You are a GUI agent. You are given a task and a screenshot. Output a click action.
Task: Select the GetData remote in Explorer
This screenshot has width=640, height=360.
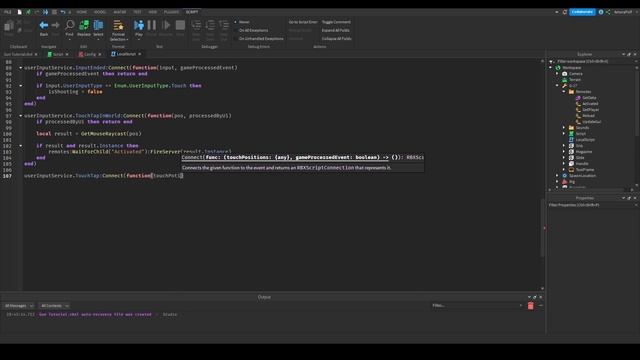(x=589, y=98)
